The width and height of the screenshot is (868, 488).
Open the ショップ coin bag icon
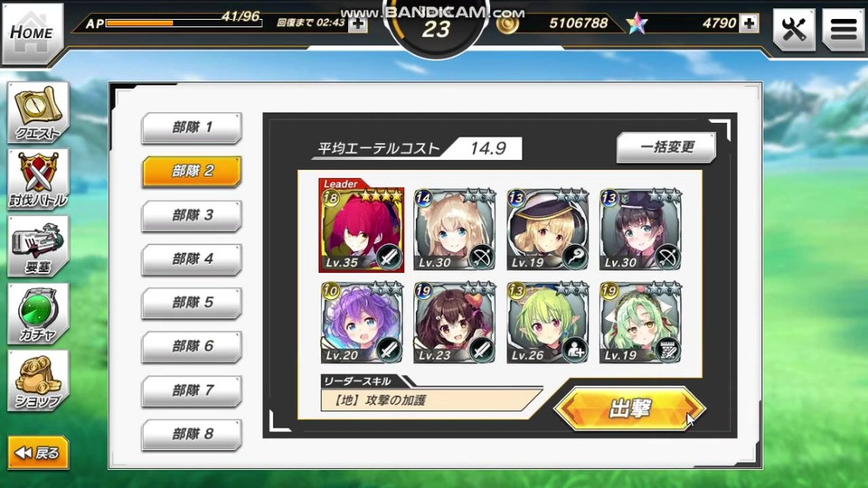38,380
